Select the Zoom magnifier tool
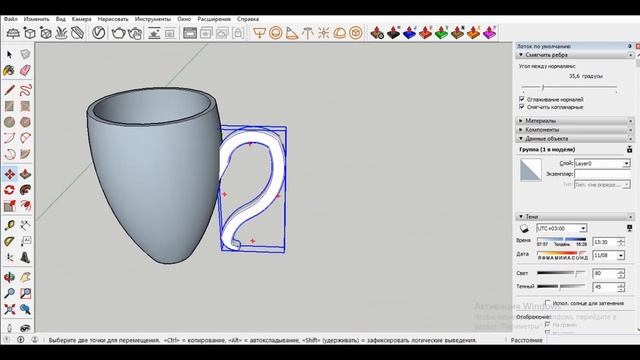Image resolution: width=640 pixels, height=360 pixels. click(x=9, y=293)
